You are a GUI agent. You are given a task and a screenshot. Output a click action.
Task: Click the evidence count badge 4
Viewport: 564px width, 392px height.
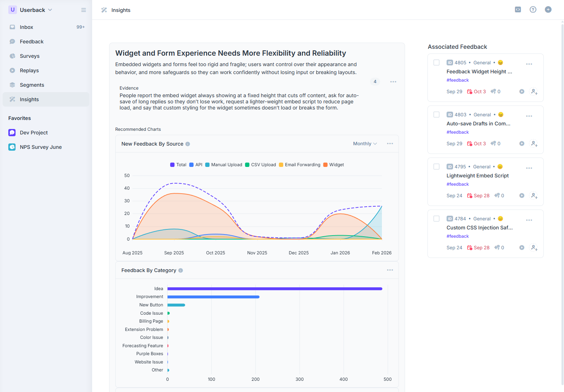pos(375,82)
